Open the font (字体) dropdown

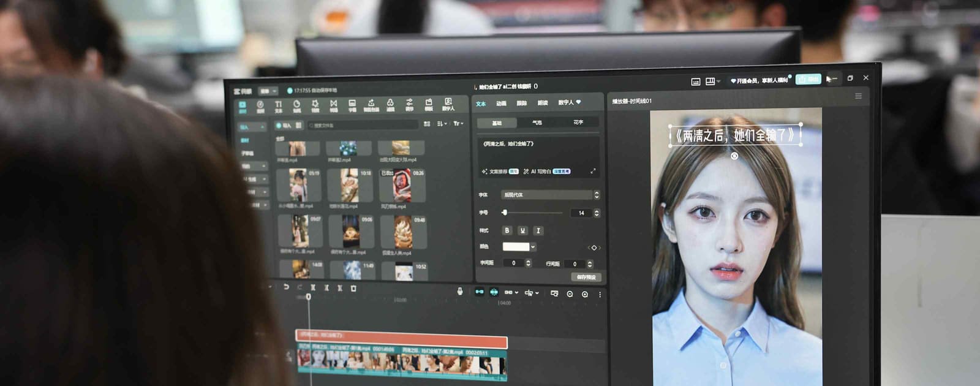pyautogui.click(x=550, y=195)
